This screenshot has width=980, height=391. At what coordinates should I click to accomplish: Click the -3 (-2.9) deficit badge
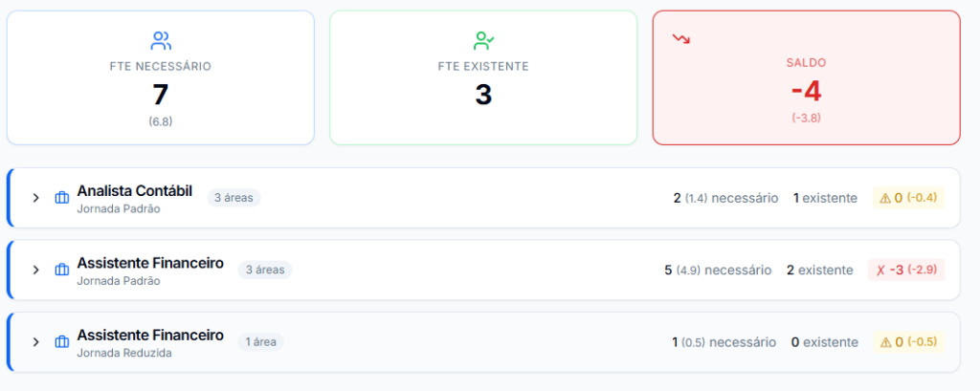(906, 270)
